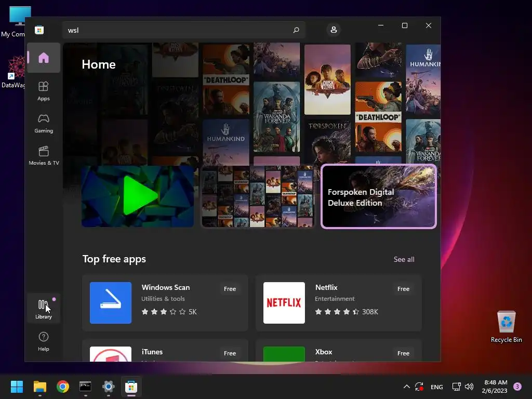Image resolution: width=532 pixels, height=399 pixels.
Task: Click the Netflix star rating 308K
Action: (x=347, y=312)
